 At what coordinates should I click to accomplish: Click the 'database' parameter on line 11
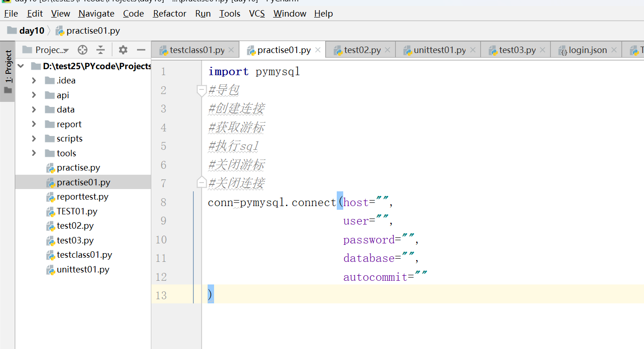[369, 258]
